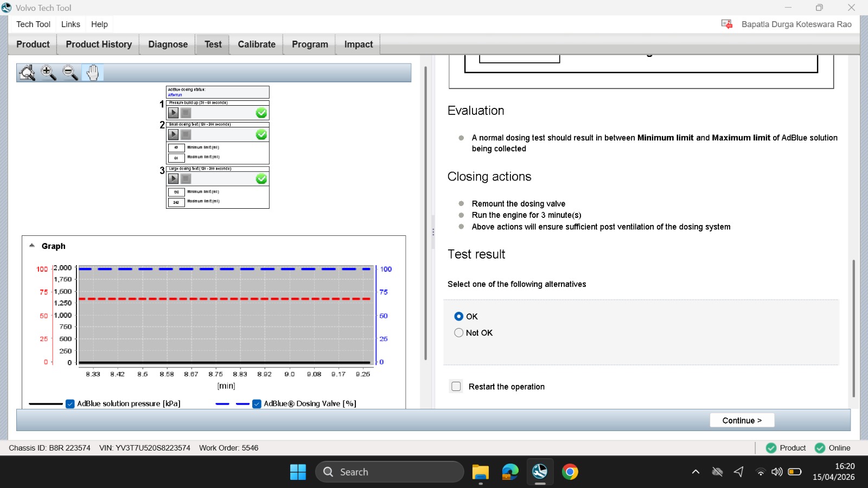868x488 pixels.
Task: Toggle AdBlue Dosing Valve [%] checkbox
Action: point(257,404)
